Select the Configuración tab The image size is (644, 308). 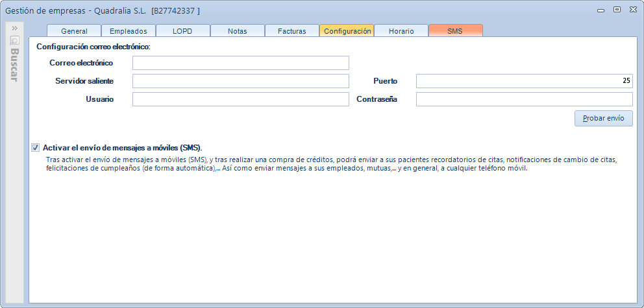[347, 31]
